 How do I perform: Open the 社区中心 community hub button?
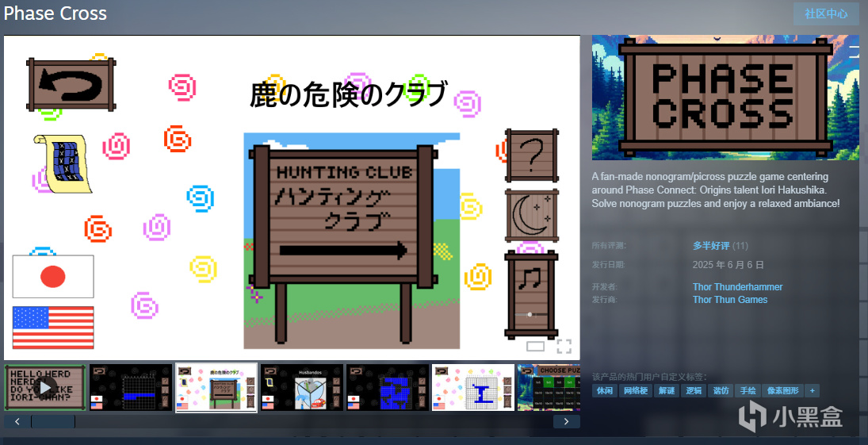[826, 13]
